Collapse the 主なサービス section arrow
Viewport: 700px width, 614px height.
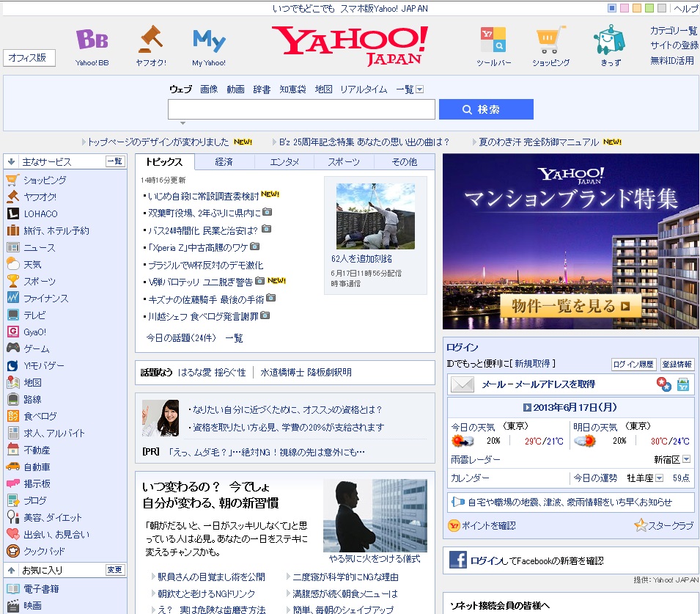[11, 162]
